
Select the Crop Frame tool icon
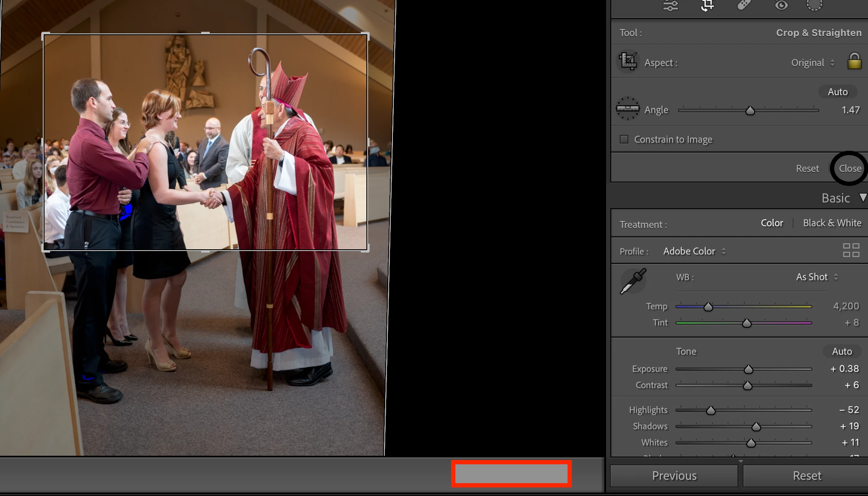[x=628, y=62]
